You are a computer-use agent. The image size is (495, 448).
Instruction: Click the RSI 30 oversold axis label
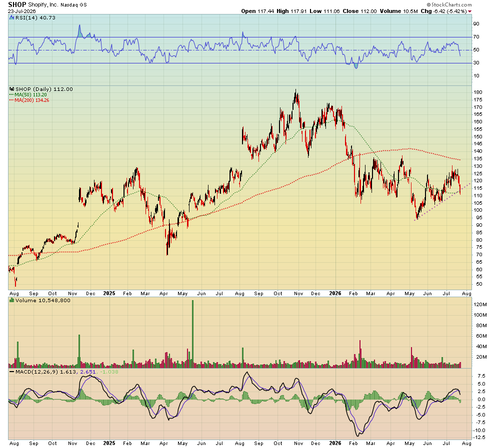(476, 63)
